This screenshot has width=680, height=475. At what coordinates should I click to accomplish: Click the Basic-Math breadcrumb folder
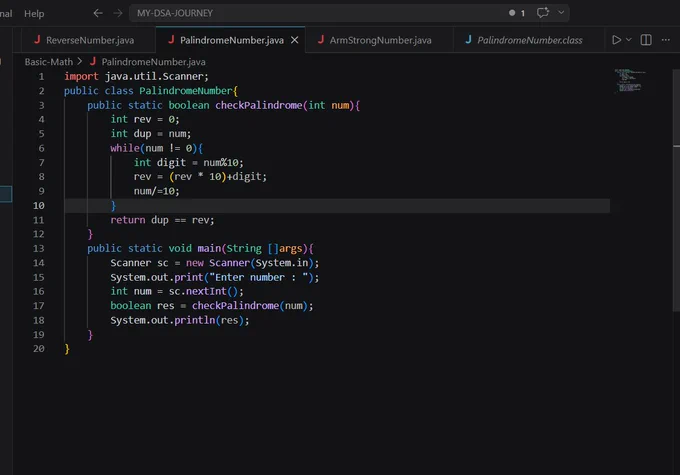[49, 62]
